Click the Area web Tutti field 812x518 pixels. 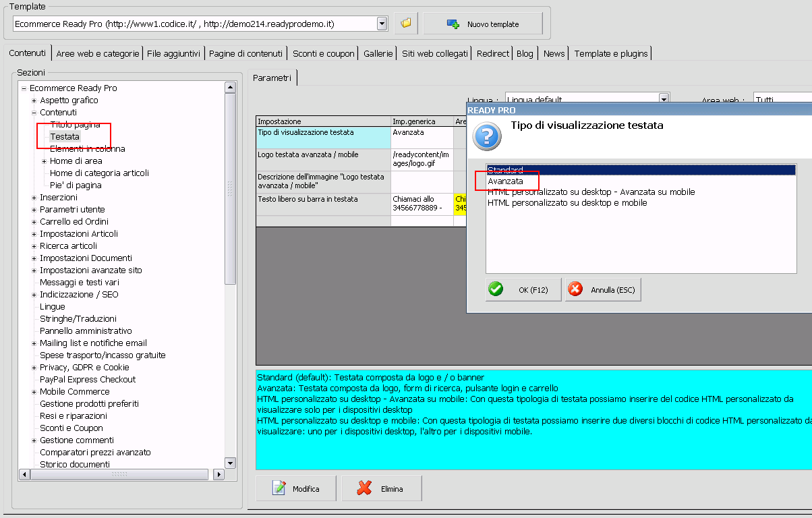click(x=782, y=99)
